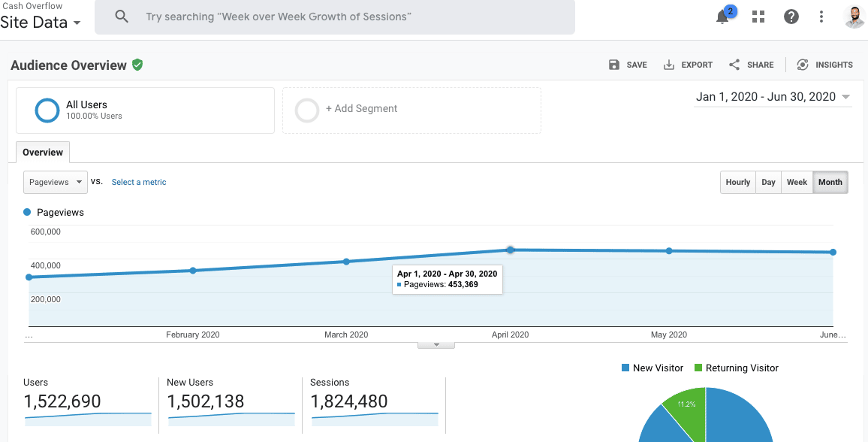Open the notifications bell
The width and height of the screenshot is (868, 442).
pyautogui.click(x=722, y=17)
